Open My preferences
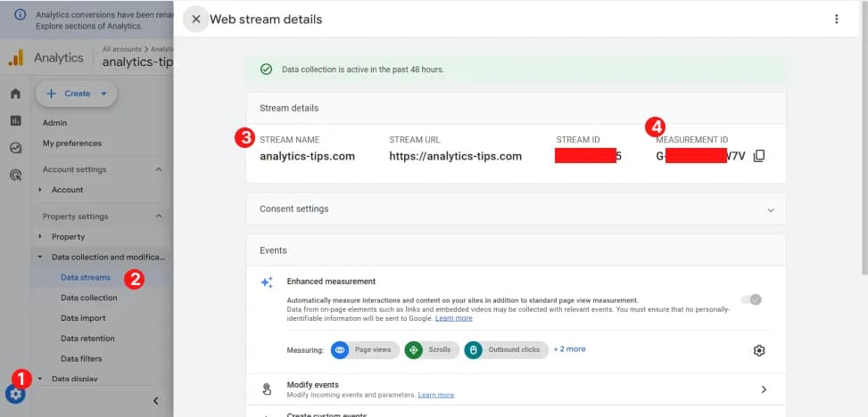Screen dimensions: 868x417 pyautogui.click(x=72, y=143)
